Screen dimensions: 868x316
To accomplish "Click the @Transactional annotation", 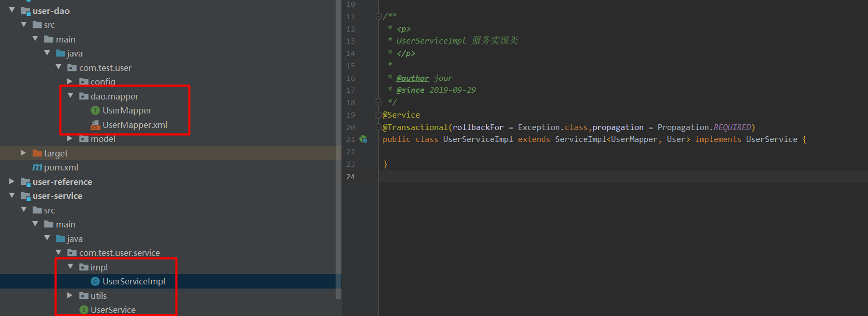I will 415,127.
